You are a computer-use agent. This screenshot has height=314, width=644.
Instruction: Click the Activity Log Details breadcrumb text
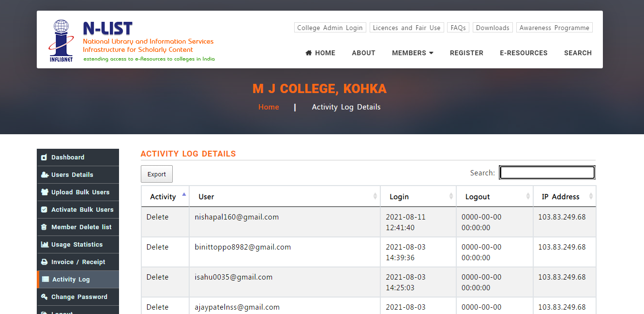[346, 107]
